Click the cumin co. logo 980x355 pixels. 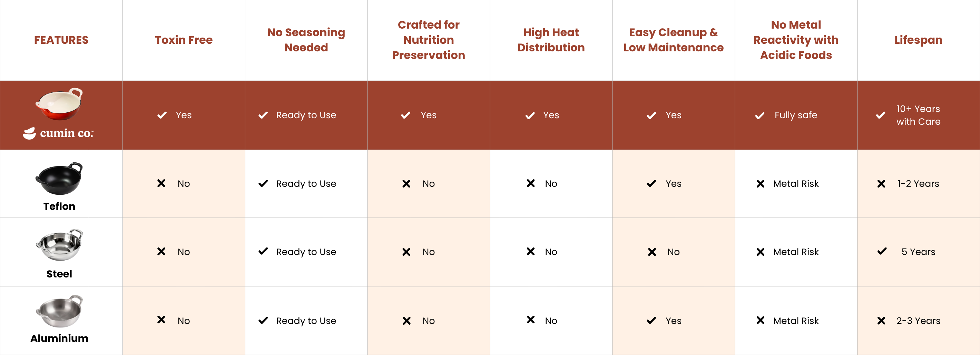pos(58,133)
